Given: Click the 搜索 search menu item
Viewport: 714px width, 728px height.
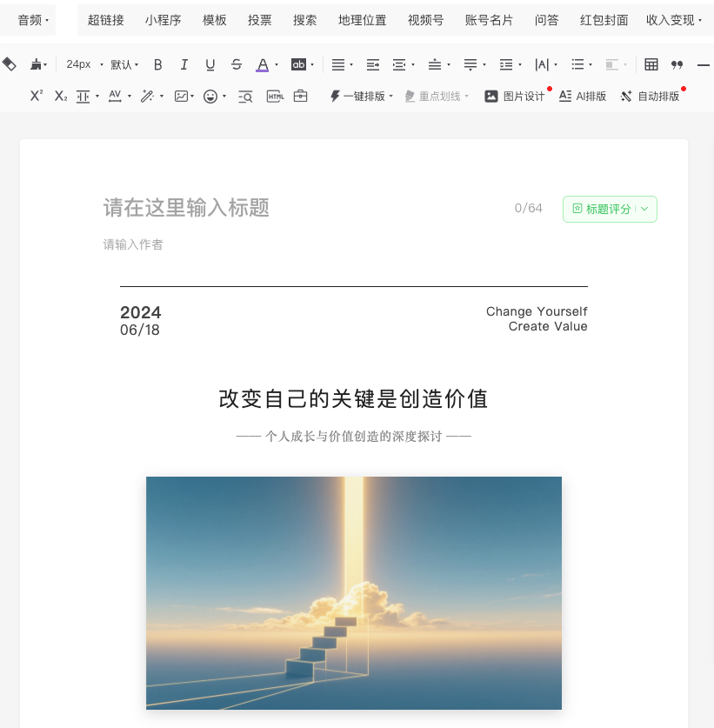Looking at the screenshot, I should 304,20.
